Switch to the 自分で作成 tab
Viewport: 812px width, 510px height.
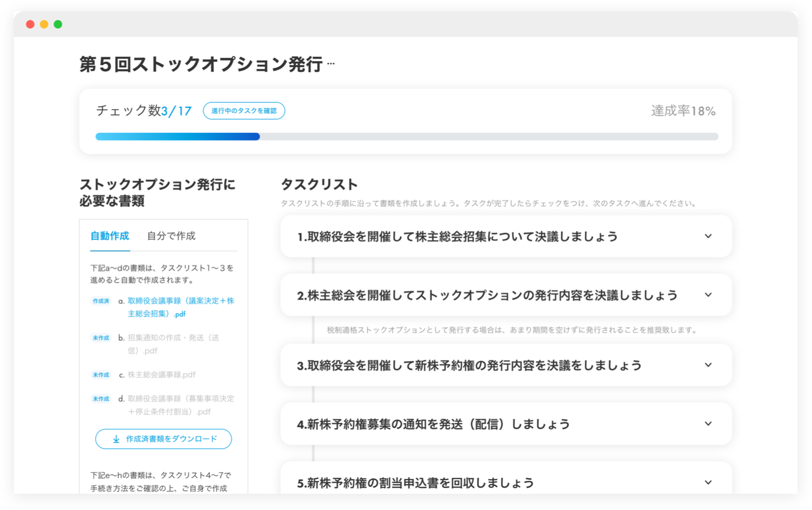[171, 236]
